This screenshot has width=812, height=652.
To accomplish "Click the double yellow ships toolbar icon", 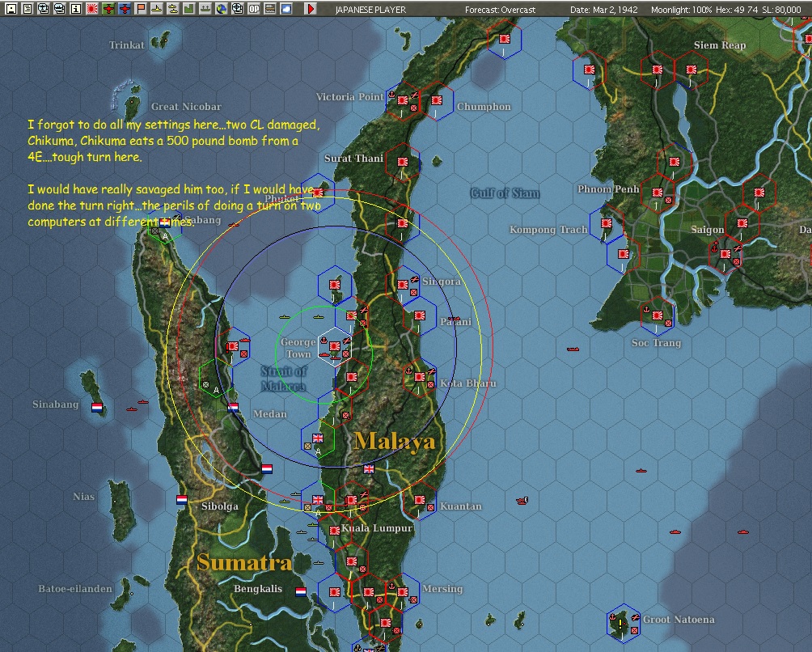I will 173,8.
